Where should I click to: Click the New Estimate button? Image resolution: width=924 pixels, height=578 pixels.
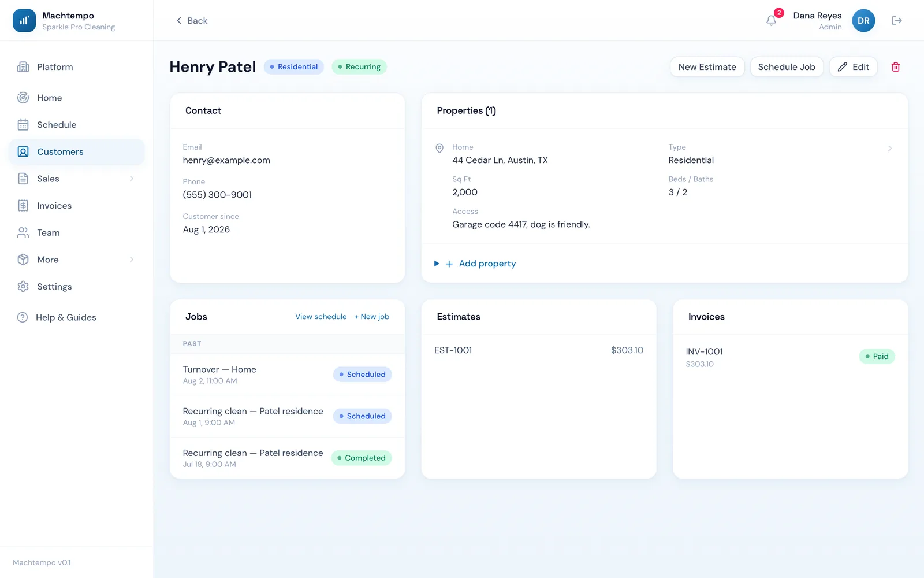pos(707,67)
